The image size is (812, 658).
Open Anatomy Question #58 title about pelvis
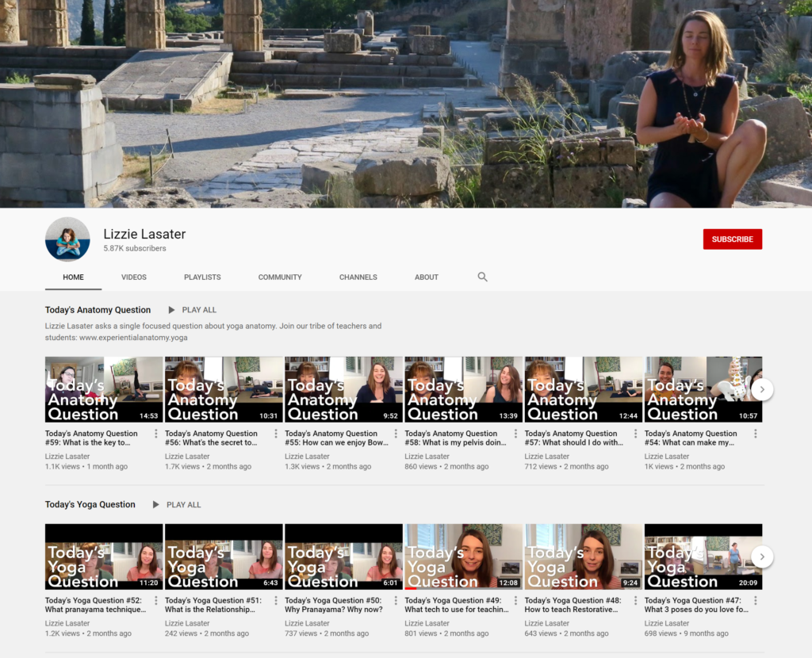pos(456,438)
